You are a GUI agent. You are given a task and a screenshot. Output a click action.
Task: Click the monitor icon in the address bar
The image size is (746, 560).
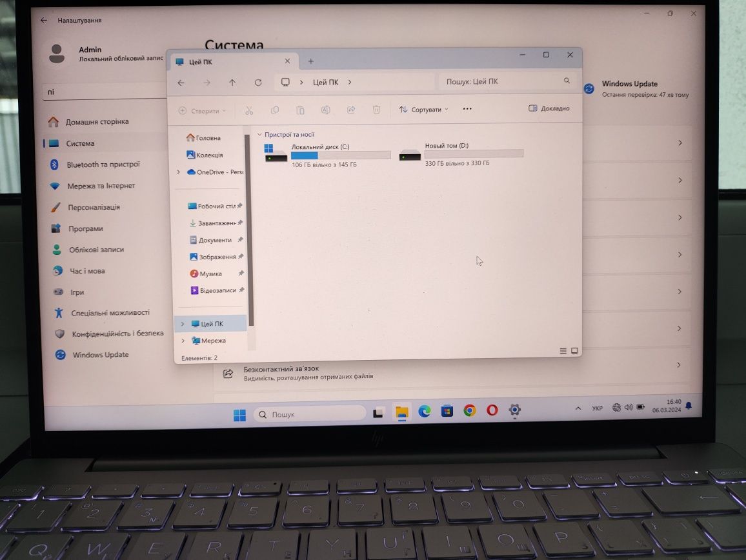pyautogui.click(x=285, y=83)
